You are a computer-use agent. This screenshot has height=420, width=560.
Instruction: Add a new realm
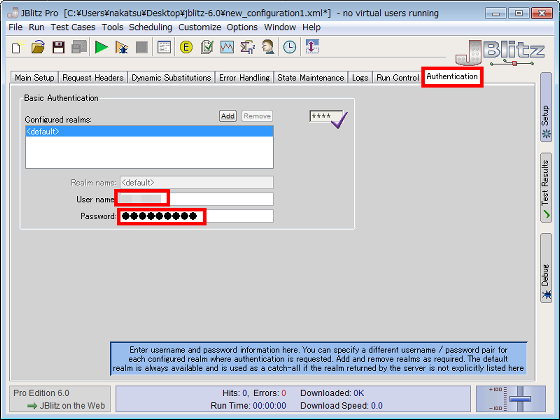click(x=228, y=116)
